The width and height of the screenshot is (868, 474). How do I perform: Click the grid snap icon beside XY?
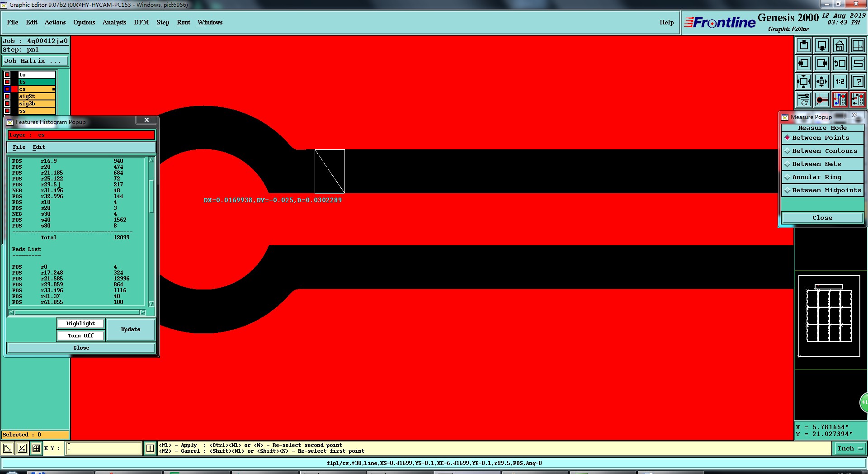[x=36, y=448]
